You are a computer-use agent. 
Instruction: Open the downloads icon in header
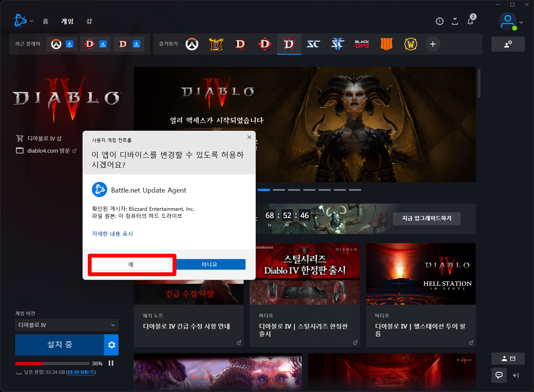coord(455,21)
